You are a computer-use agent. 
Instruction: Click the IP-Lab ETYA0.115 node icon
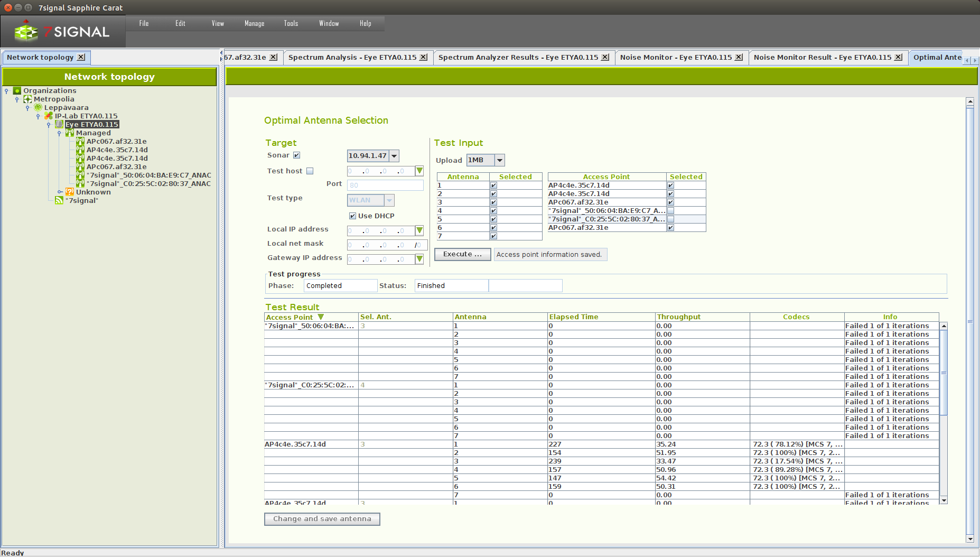(x=49, y=116)
